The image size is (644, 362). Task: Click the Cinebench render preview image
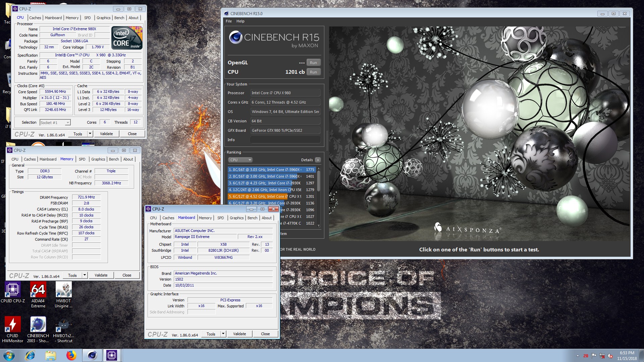pyautogui.click(x=479, y=133)
